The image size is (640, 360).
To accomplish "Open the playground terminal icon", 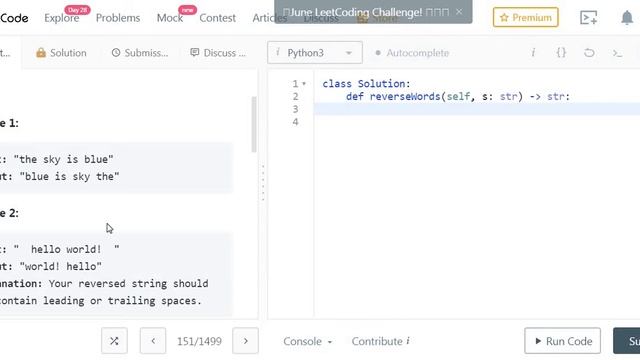I will pos(589,18).
